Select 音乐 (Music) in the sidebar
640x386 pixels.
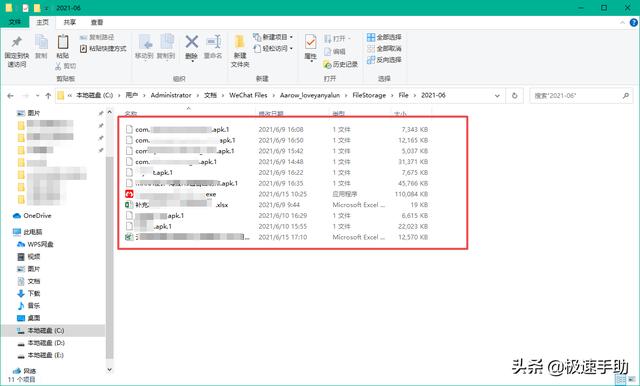pyautogui.click(x=29, y=306)
